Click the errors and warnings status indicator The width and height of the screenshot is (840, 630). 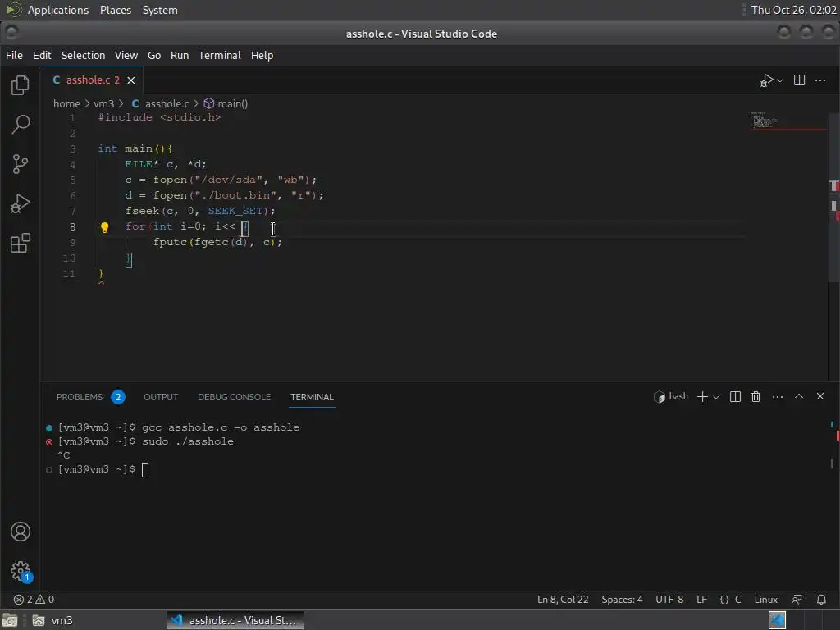pos(34,600)
